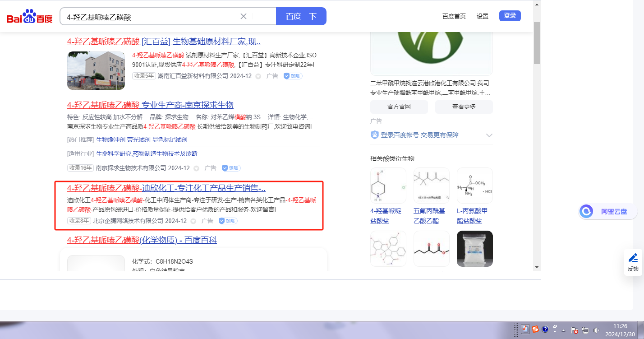The height and width of the screenshot is (339, 644).
Task: Open the 二苯甲酰甲烷找连云港欣港化工 ad description
Action: (x=430, y=88)
